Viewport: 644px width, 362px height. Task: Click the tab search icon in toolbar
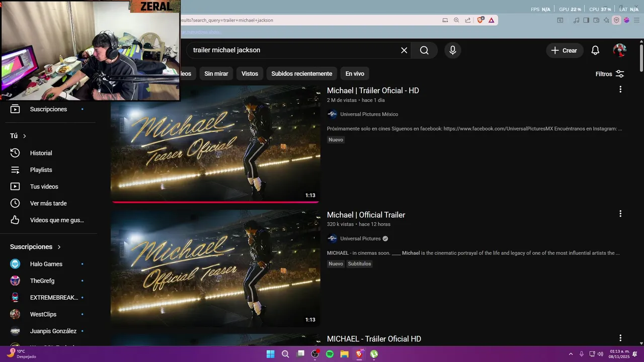click(560, 20)
